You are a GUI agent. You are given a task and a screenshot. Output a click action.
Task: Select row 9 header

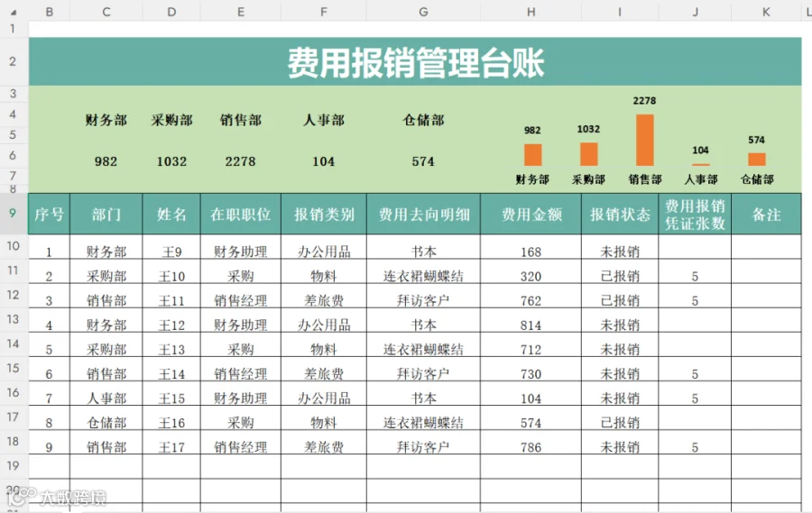pyautogui.click(x=13, y=214)
